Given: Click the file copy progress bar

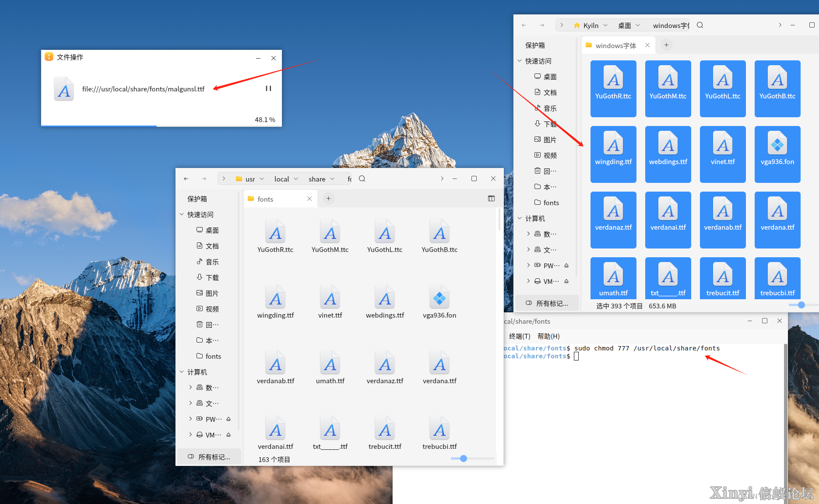Looking at the screenshot, I should 162,126.
